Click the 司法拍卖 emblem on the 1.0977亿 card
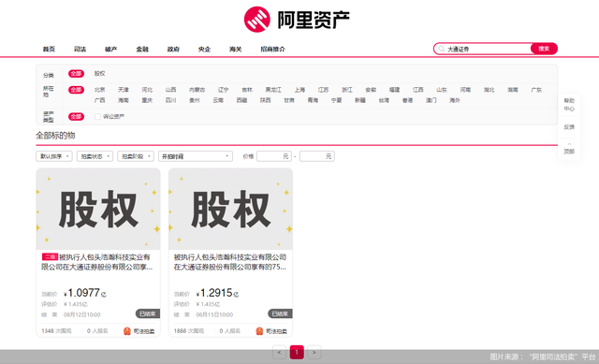This screenshot has height=364, width=599. coord(127,331)
